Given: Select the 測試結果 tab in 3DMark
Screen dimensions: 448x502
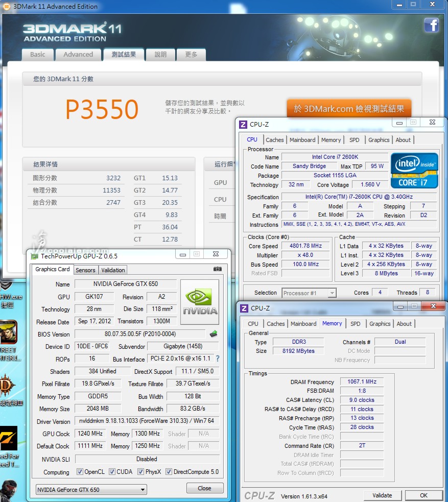Looking at the screenshot, I should pos(124,55).
